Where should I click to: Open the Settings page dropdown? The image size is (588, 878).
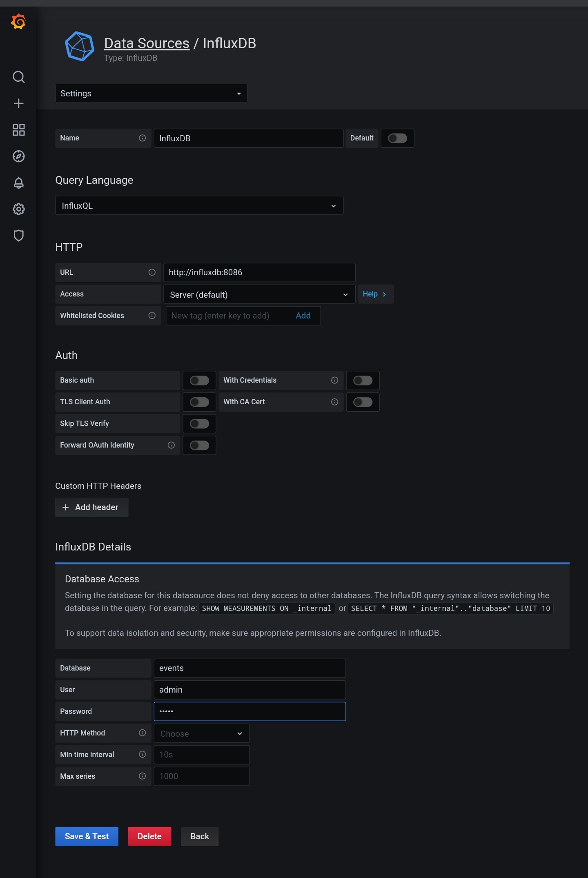coord(151,94)
